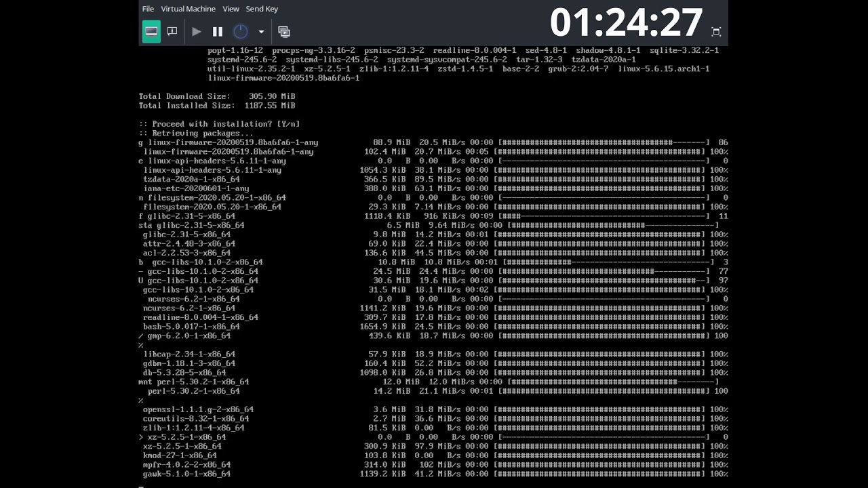This screenshot has width=868, height=488.
Task: Click the 'tzdata-2020a-1-x86_64' download row
Action: pyautogui.click(x=435, y=179)
